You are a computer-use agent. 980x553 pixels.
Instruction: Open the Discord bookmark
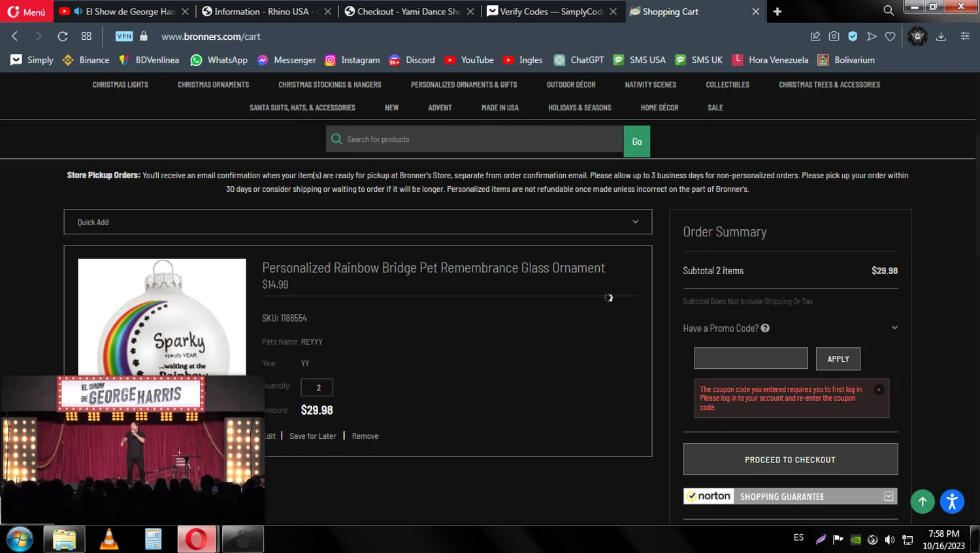click(x=412, y=60)
